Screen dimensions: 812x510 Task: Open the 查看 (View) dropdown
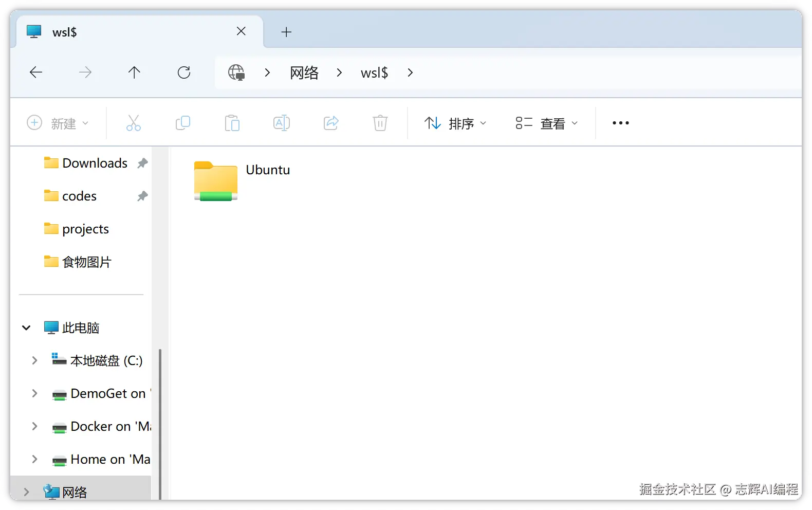click(x=547, y=123)
